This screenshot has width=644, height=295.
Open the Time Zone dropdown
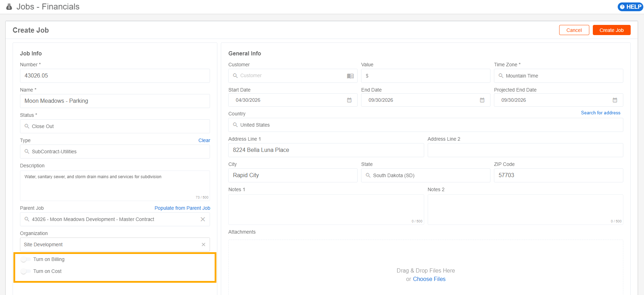(558, 76)
